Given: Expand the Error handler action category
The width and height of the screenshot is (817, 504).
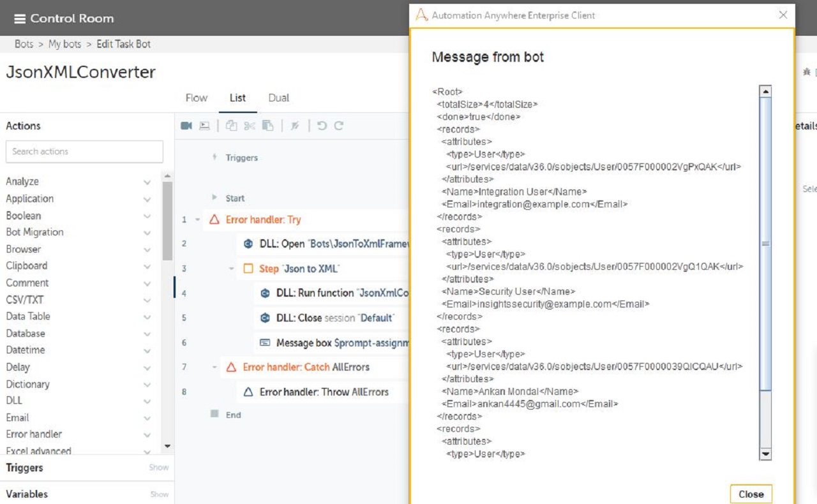Looking at the screenshot, I should click(147, 434).
